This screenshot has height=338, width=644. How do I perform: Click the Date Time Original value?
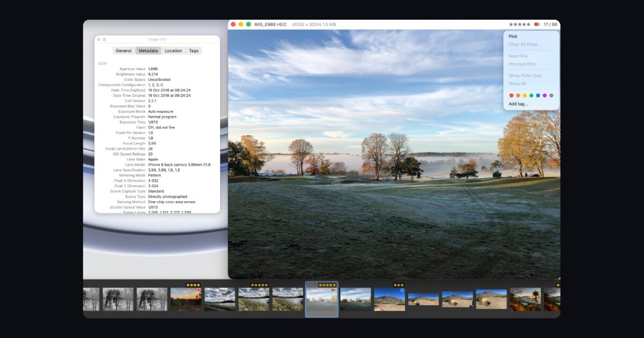170,95
